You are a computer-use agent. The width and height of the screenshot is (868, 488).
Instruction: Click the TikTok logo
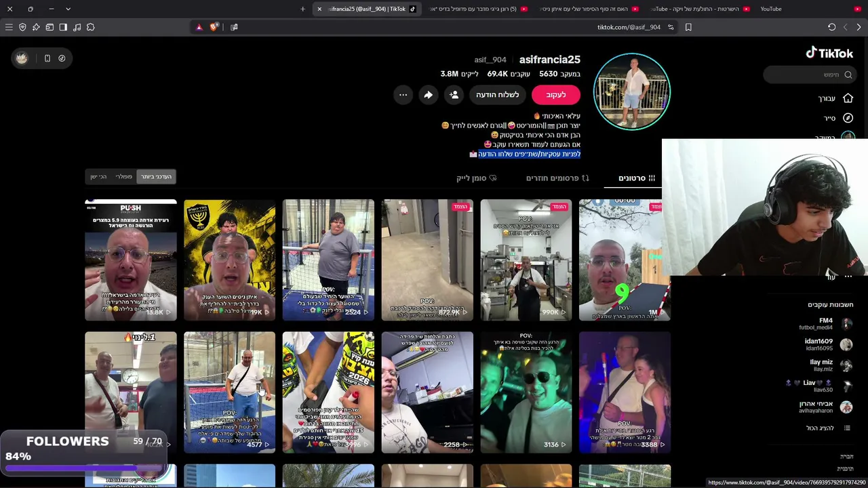pyautogui.click(x=829, y=53)
